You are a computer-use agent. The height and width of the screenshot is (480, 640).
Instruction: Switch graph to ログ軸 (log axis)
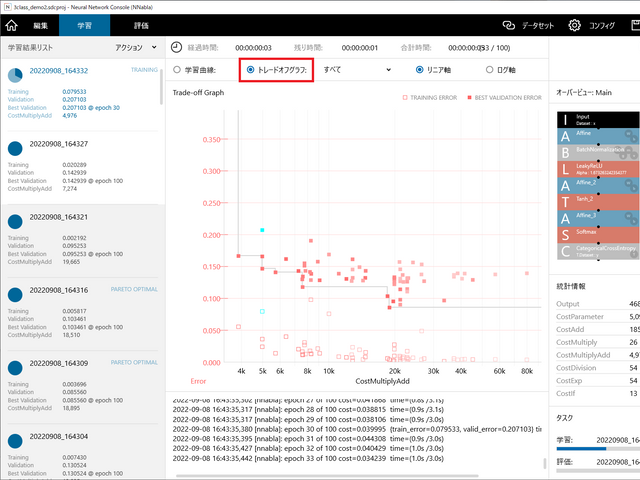click(489, 70)
